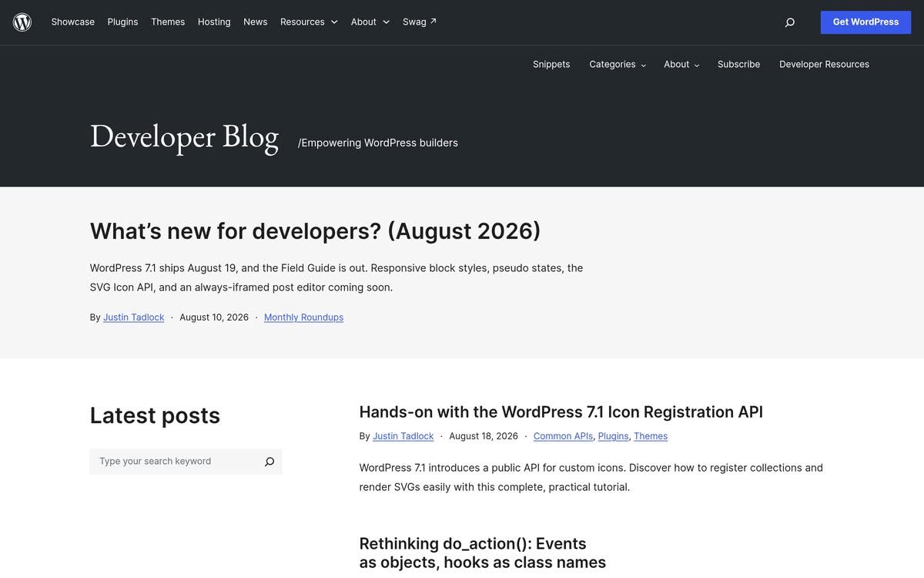Open the Categories dropdown menu

[618, 65]
